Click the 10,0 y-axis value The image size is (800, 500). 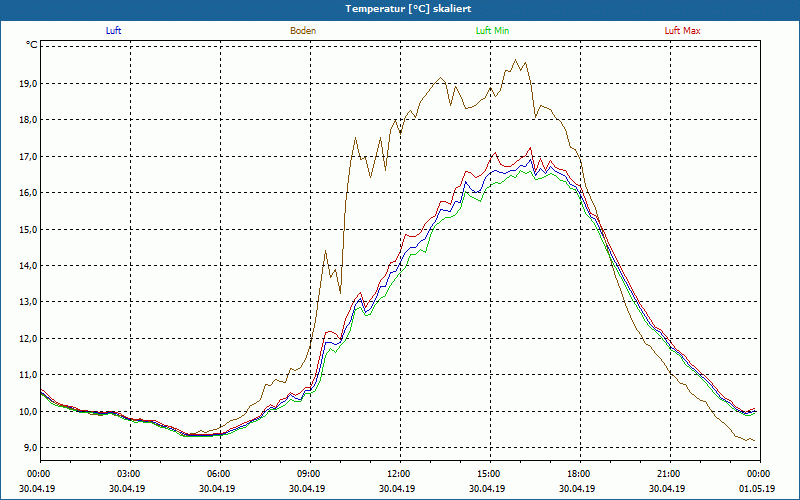tap(28, 412)
